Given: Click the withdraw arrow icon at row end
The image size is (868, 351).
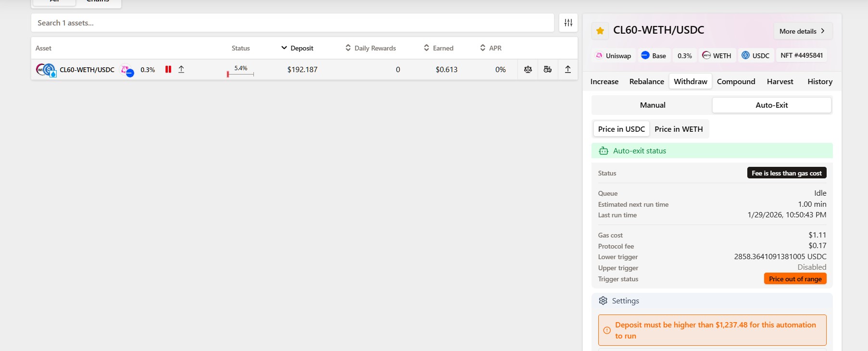Looking at the screenshot, I should [x=567, y=69].
